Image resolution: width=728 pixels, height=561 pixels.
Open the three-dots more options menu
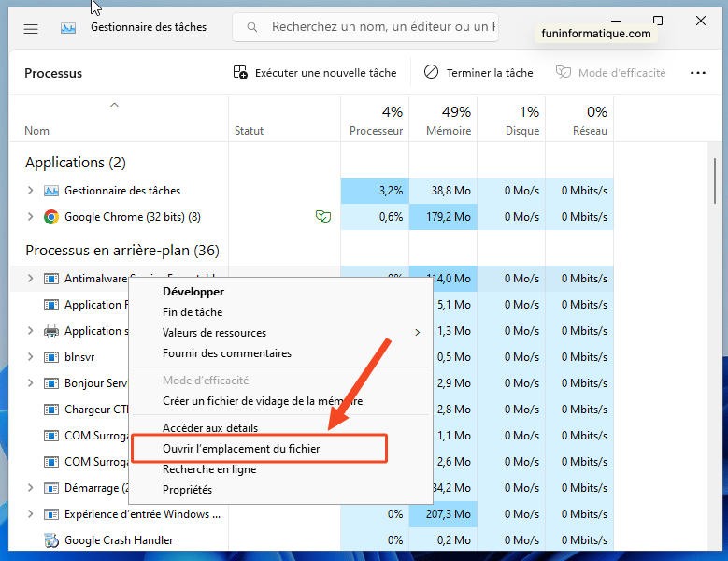click(x=697, y=73)
